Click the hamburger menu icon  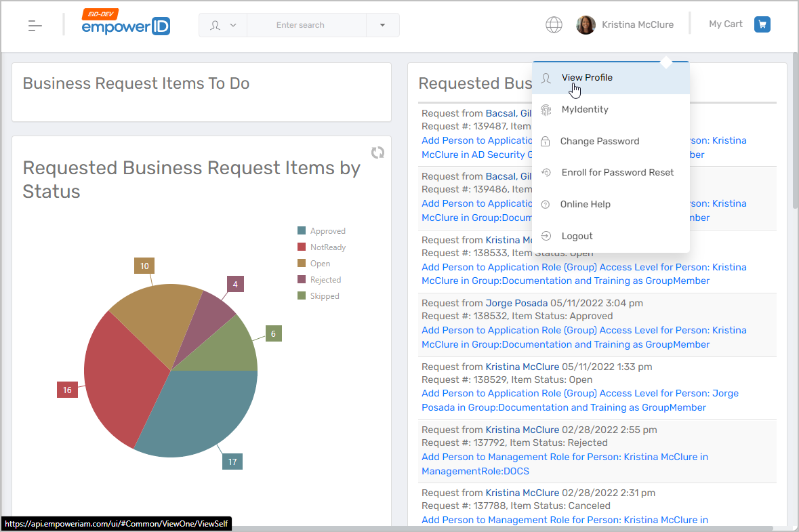click(35, 26)
